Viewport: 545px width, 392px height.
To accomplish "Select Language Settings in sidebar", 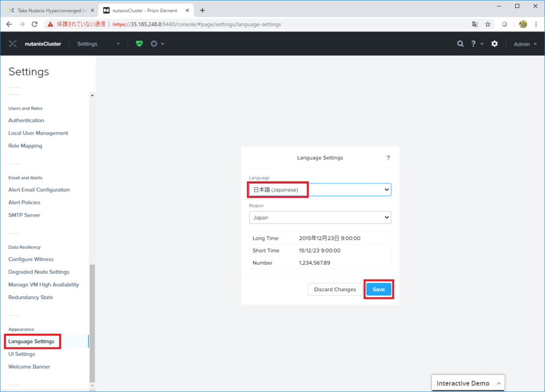I will point(31,341).
